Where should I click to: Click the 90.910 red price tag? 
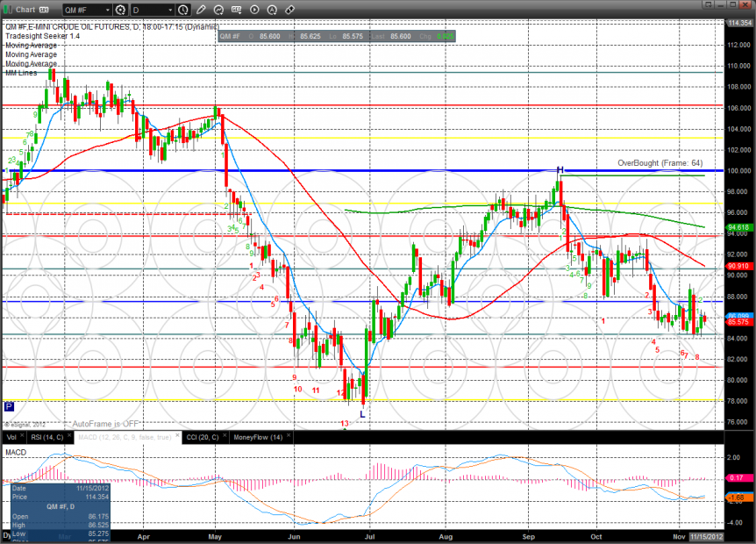tap(738, 266)
